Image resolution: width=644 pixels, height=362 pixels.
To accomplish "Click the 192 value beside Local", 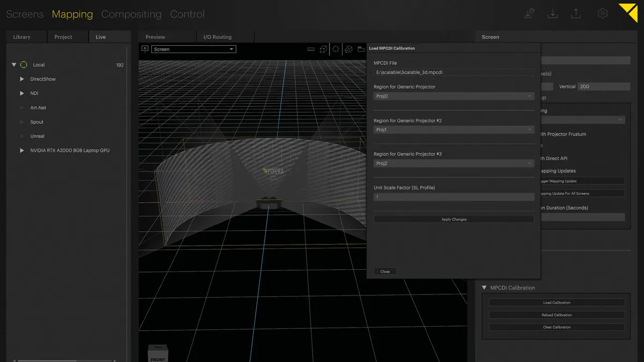I will pos(120,65).
